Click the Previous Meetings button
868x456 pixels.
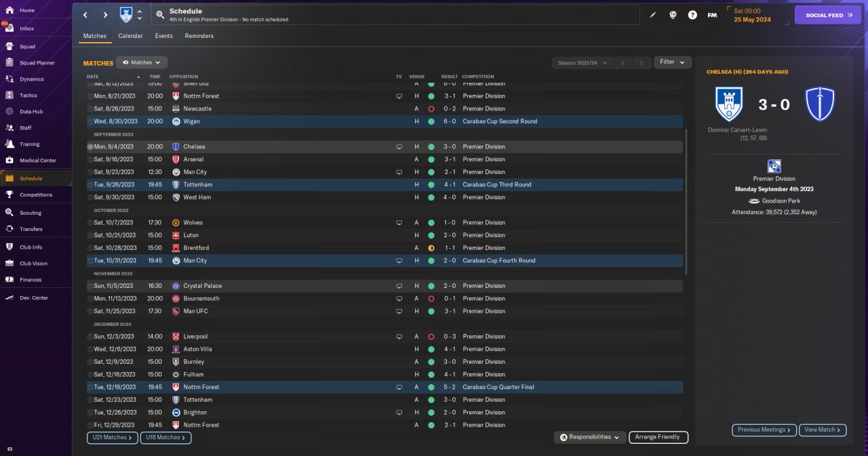point(764,430)
